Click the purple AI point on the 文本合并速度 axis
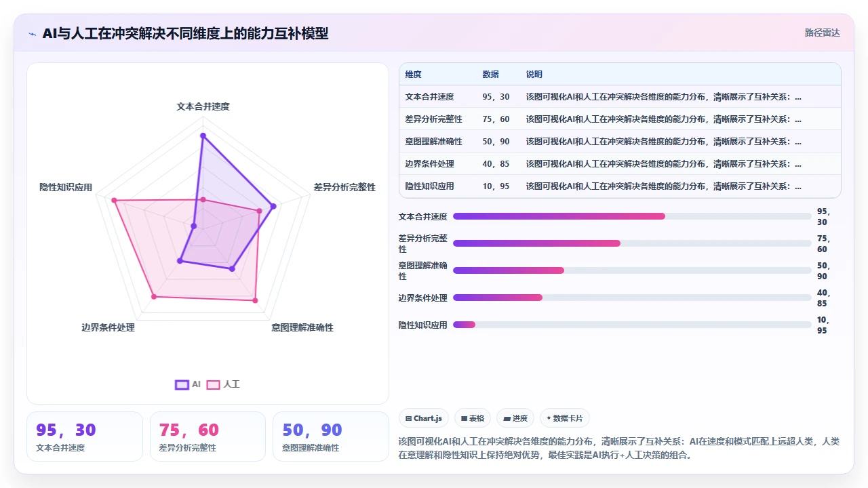 coord(203,136)
